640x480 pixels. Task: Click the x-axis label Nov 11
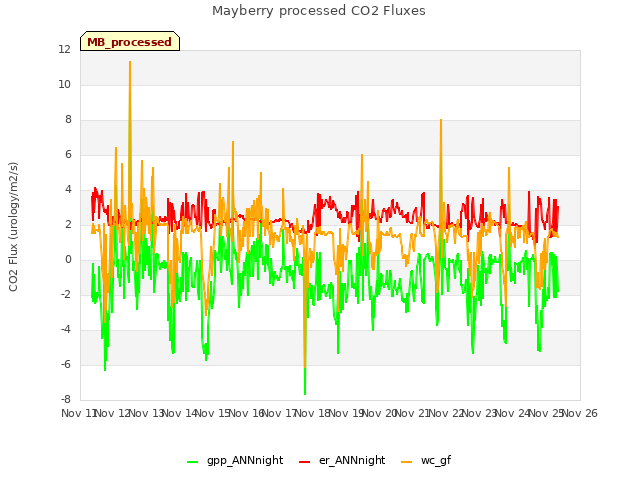(x=78, y=413)
